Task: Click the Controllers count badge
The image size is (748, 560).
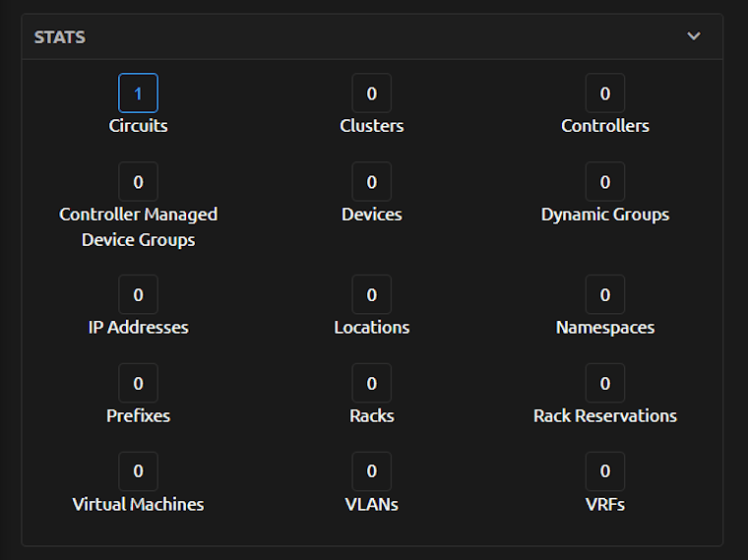Action: tap(604, 93)
